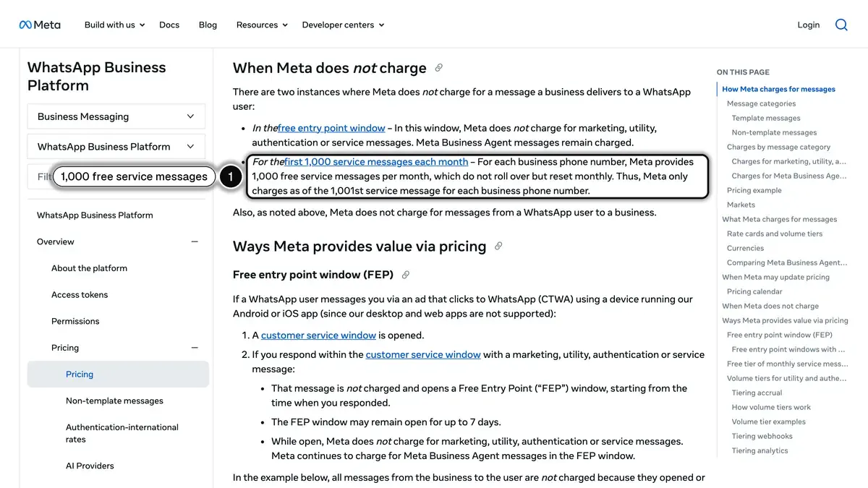Jump to Non-template messages in page outline

click(774, 132)
